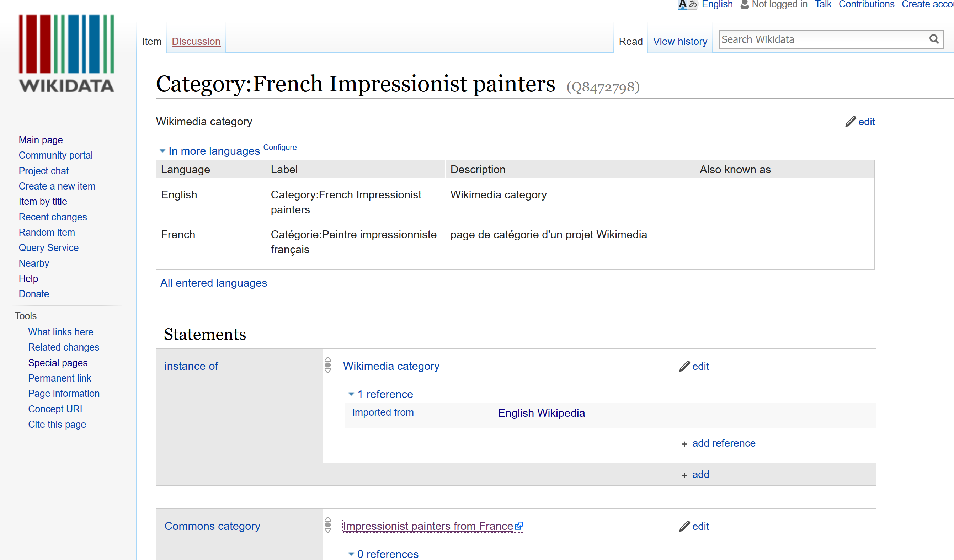Open the English Wikipedia reference link
This screenshot has height=560, width=954.
(x=541, y=413)
